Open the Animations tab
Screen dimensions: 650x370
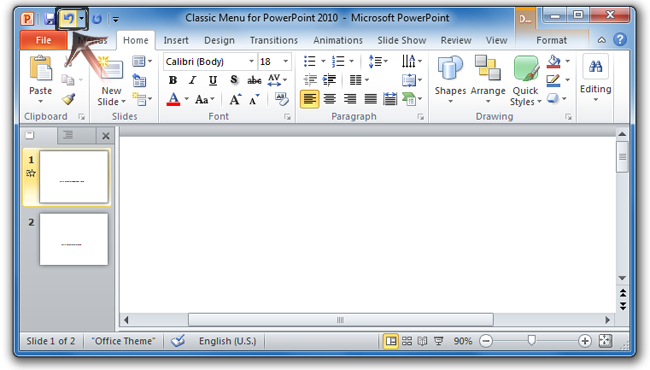point(338,40)
